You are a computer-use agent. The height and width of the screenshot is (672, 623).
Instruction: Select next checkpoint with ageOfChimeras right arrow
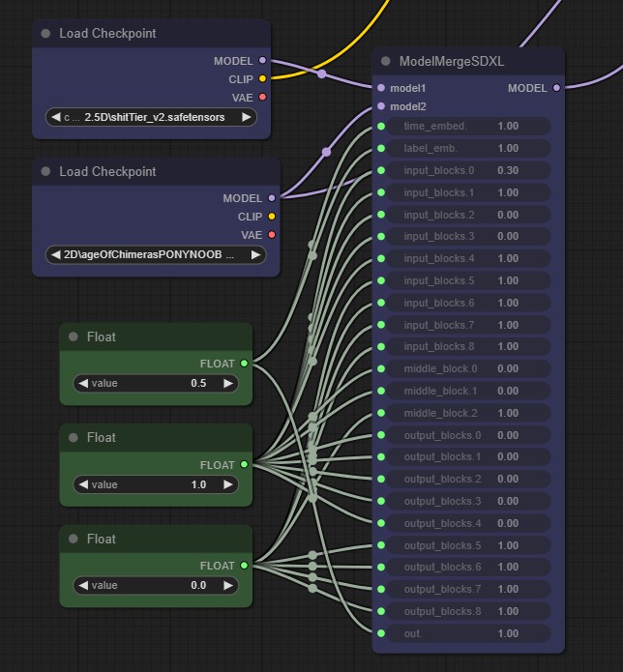256,255
